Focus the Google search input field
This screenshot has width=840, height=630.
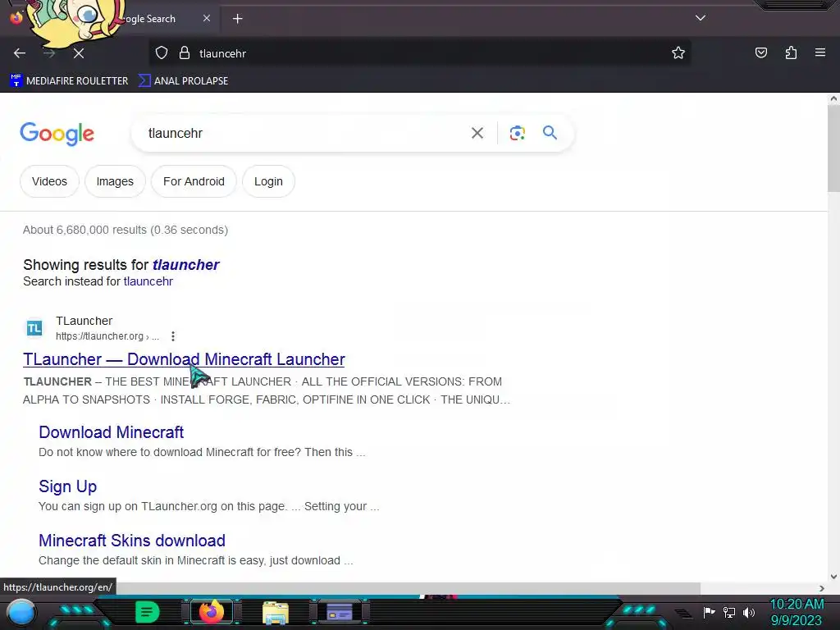(300, 133)
